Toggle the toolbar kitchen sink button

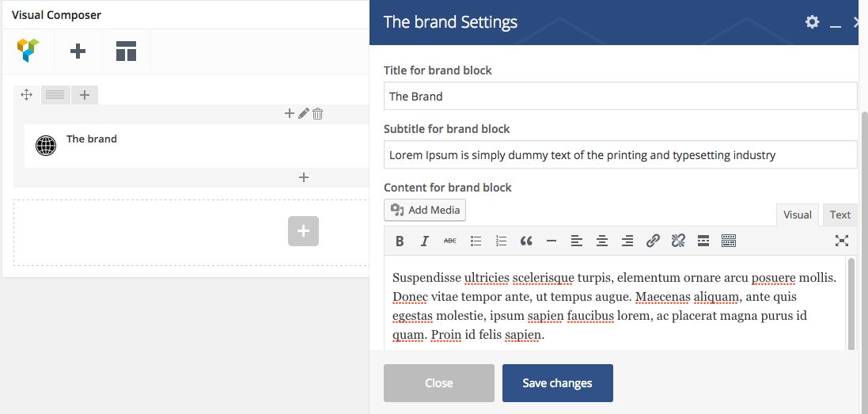point(729,241)
